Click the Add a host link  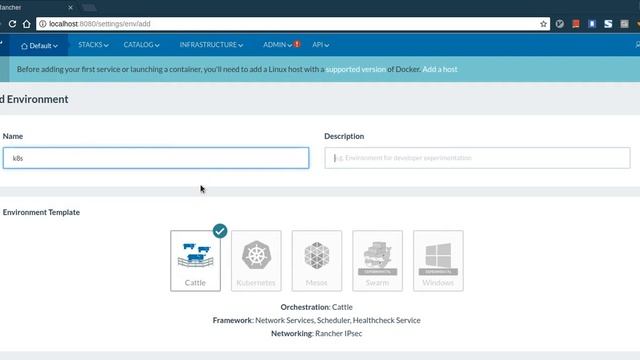click(x=440, y=69)
